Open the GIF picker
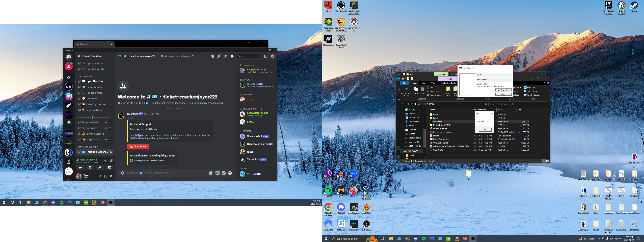The height and width of the screenshot is (242, 644). pyautogui.click(x=218, y=173)
